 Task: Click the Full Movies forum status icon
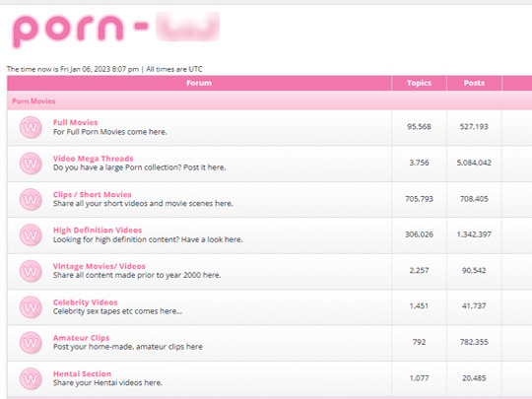click(x=31, y=127)
